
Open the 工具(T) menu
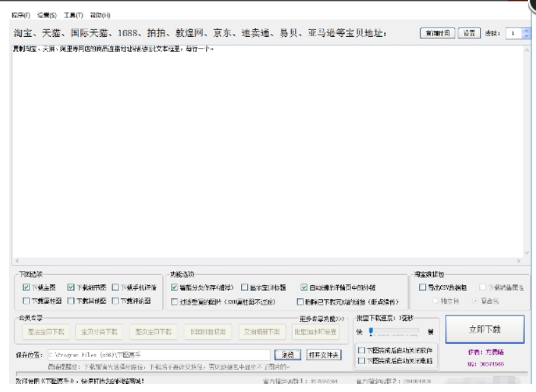click(73, 15)
